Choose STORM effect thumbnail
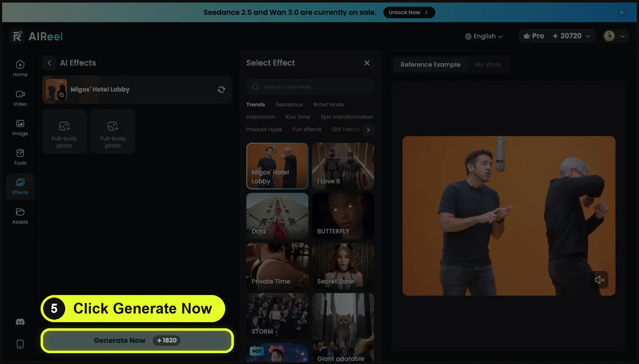 (278, 317)
